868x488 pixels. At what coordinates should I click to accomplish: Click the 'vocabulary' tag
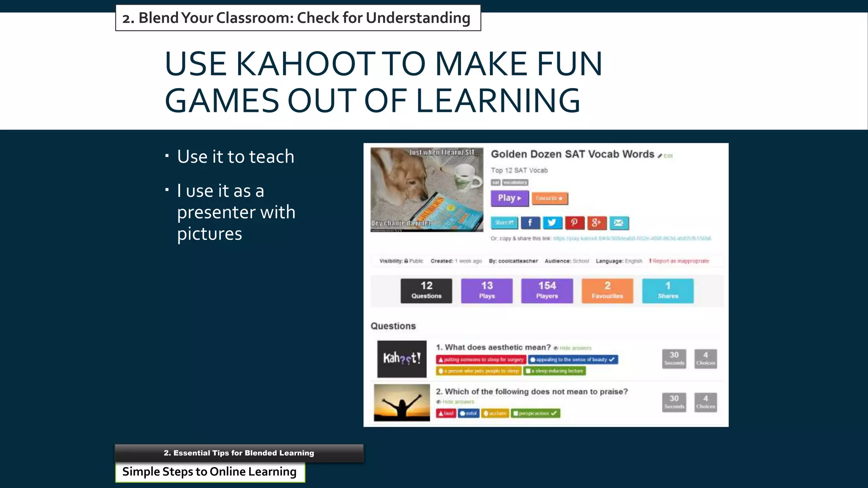click(x=515, y=183)
